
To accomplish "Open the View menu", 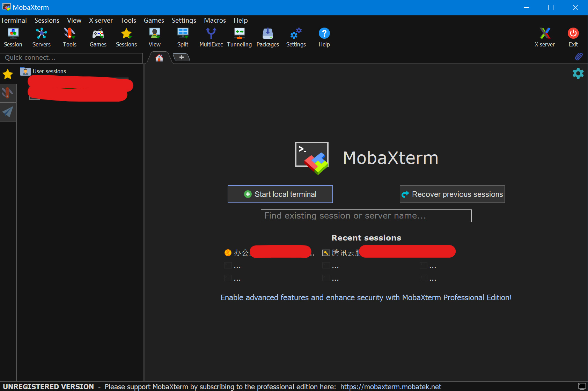I will tap(74, 20).
